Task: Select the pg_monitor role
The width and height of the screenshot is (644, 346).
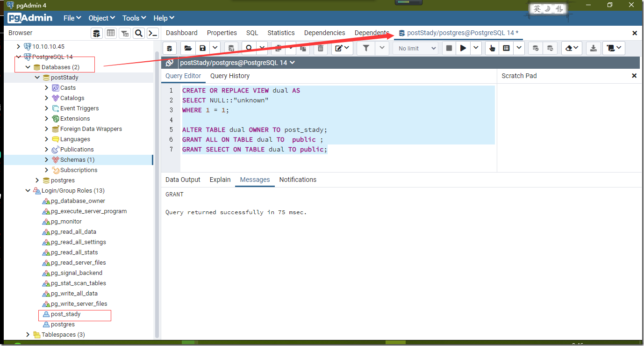Action: 66,221
